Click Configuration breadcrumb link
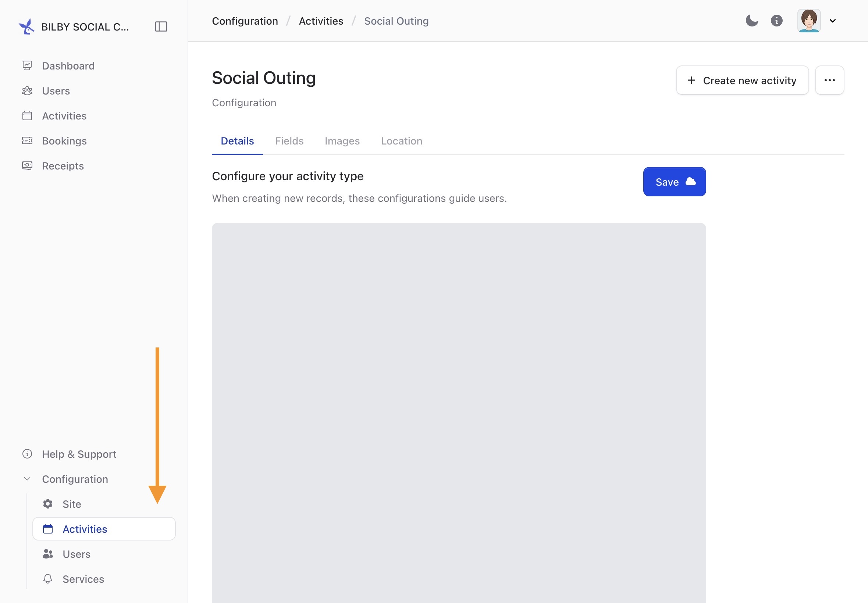Viewport: 868px width, 603px height. [245, 21]
